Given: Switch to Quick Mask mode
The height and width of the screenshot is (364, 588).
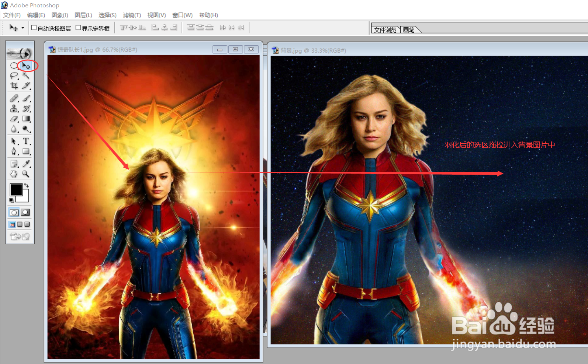Looking at the screenshot, I should click(x=25, y=212).
